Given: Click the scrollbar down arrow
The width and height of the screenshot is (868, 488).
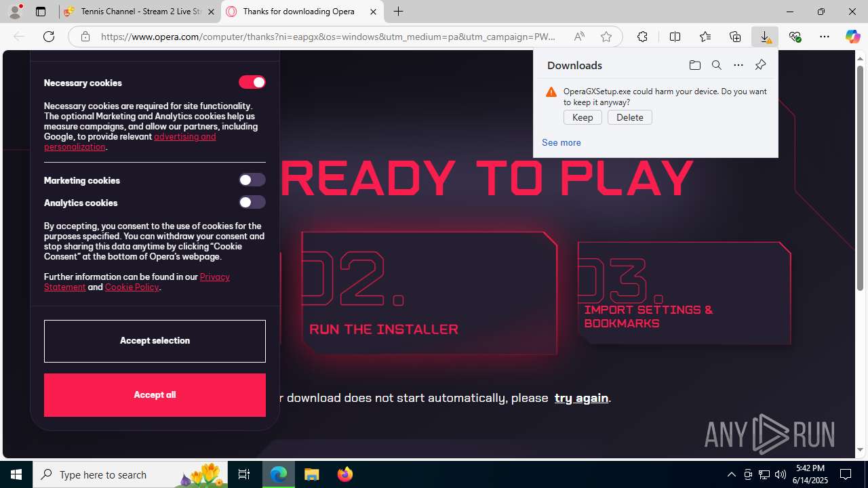Looking at the screenshot, I should pos(860,449).
